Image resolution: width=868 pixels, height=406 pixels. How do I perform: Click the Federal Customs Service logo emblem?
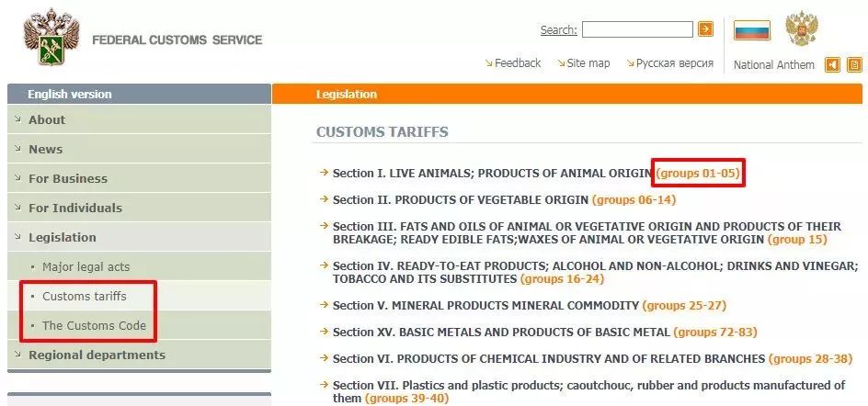click(51, 37)
